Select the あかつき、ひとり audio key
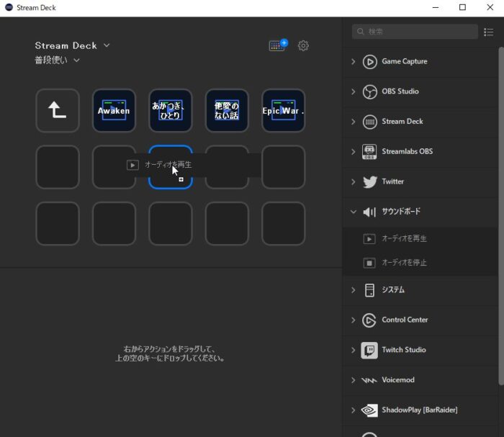The width and height of the screenshot is (504, 437). click(171, 111)
